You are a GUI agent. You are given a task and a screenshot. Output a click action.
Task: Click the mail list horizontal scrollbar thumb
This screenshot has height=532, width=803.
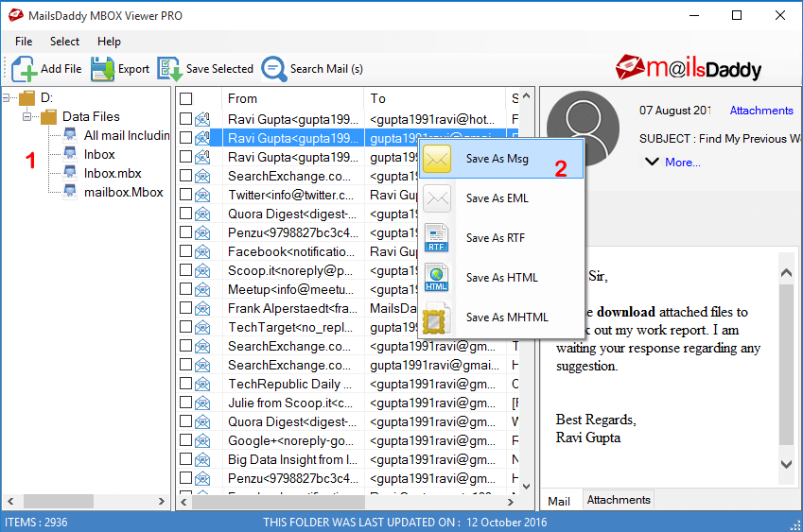click(279, 503)
